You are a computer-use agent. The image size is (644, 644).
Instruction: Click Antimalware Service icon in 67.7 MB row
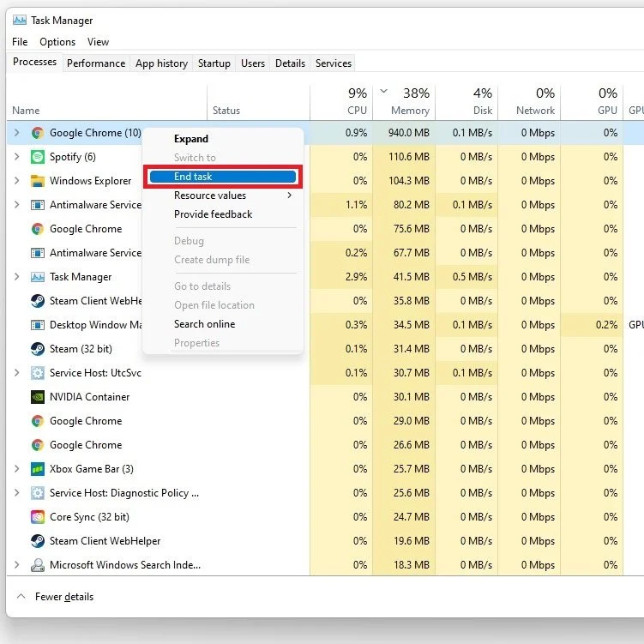[x=38, y=253]
